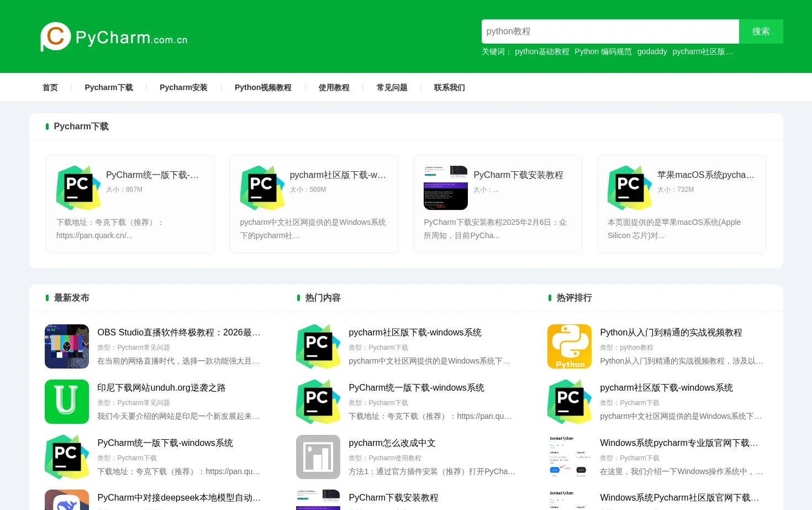Image resolution: width=812 pixels, height=510 pixels.
Task: Open Windows系统pycharm专业版官网下载 article title
Action: (679, 443)
